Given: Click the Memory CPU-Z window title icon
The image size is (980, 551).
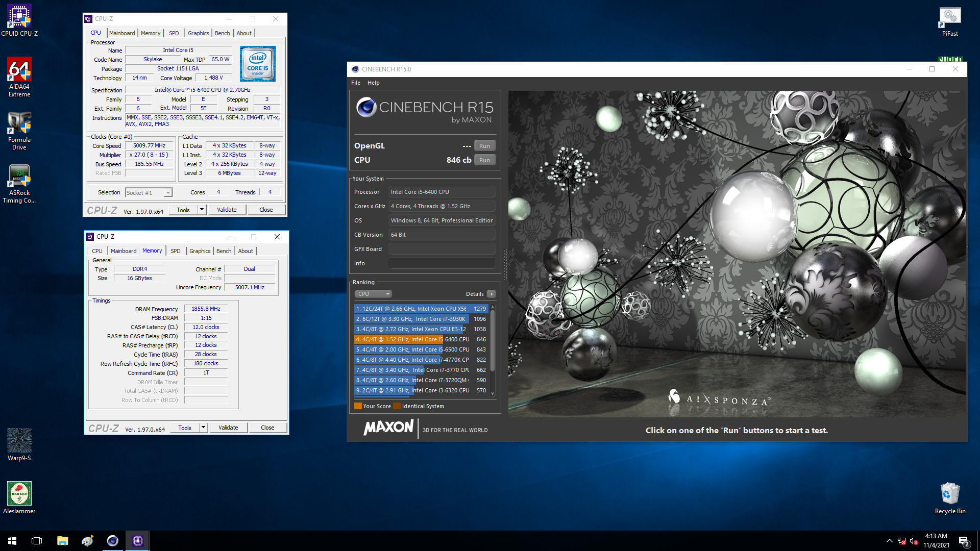Looking at the screenshot, I should coord(90,237).
